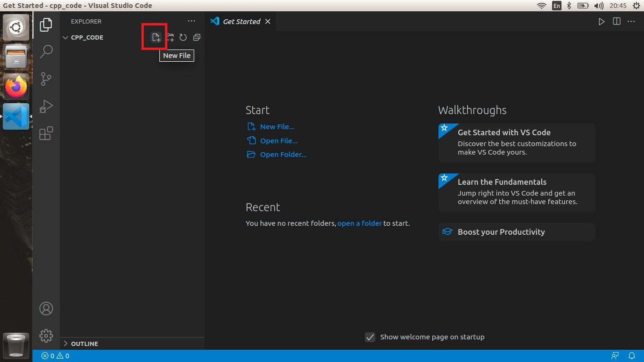Create a new folder in CPP_CODE
The height and width of the screenshot is (362, 644).
(x=170, y=37)
